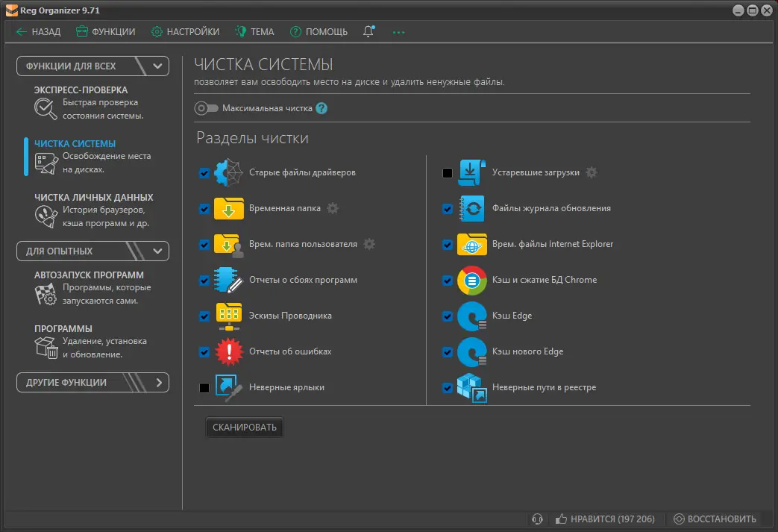Click the Chrome cache icon
Image resolution: width=778 pixels, height=532 pixels.
tap(472, 281)
